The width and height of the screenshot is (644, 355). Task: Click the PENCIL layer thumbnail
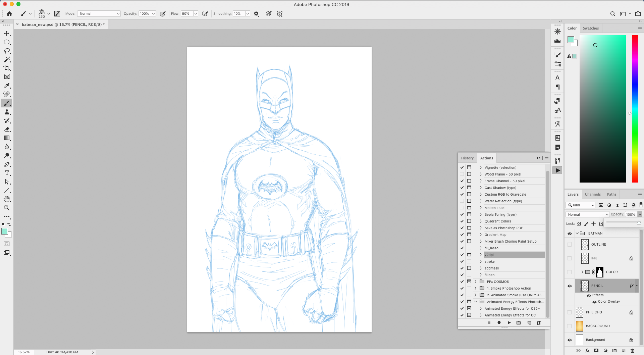pyautogui.click(x=585, y=286)
